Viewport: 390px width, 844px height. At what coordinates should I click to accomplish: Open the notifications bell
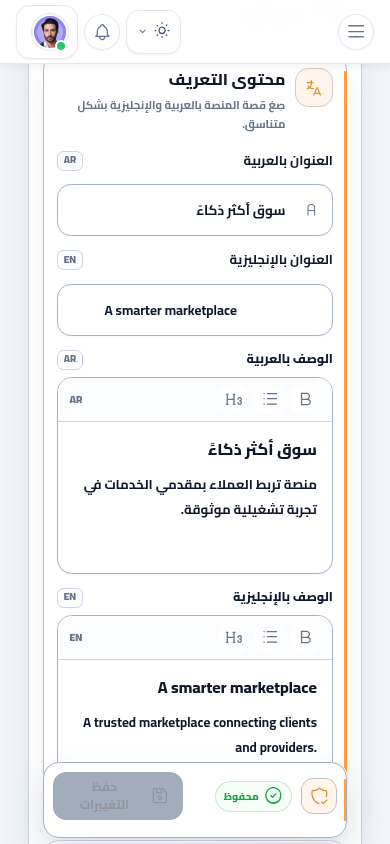click(102, 32)
